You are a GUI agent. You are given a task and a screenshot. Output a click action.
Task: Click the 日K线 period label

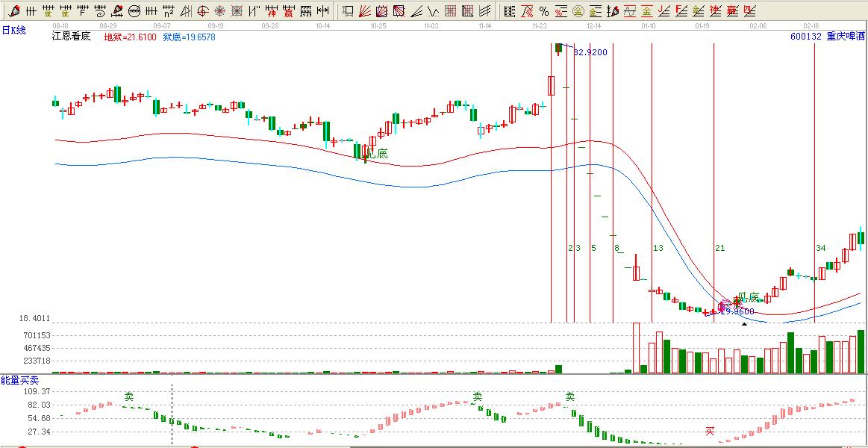[x=13, y=30]
